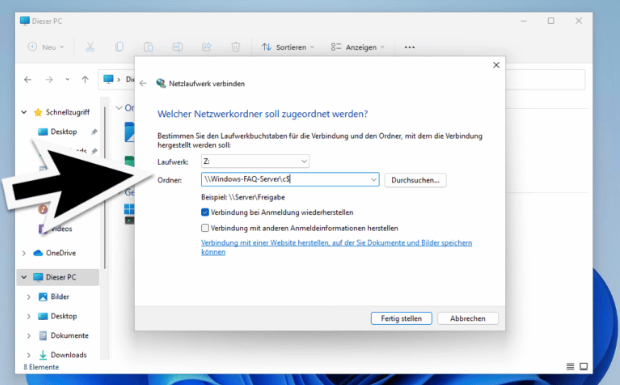Viewport: 620px width, 385px height.
Task: Click the Abbrechen button
Action: pyautogui.click(x=468, y=318)
